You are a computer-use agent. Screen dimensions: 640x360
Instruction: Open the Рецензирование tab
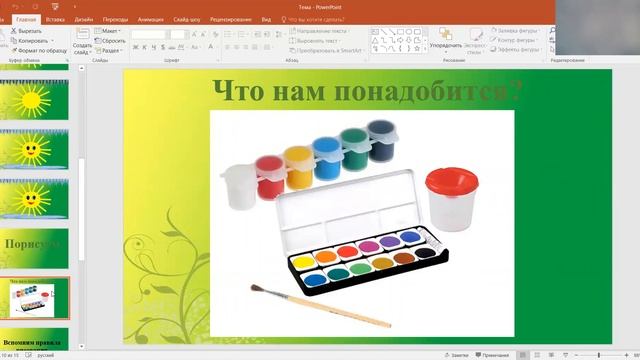(x=231, y=20)
